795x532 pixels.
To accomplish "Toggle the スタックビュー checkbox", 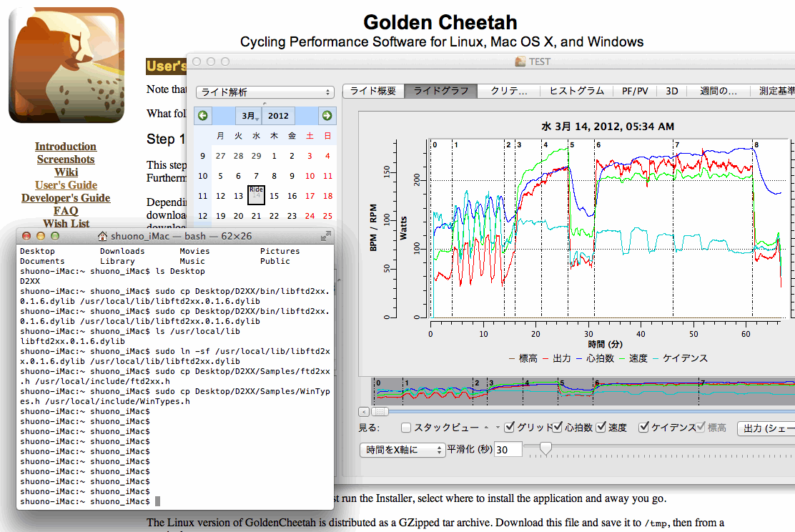I will 405,428.
